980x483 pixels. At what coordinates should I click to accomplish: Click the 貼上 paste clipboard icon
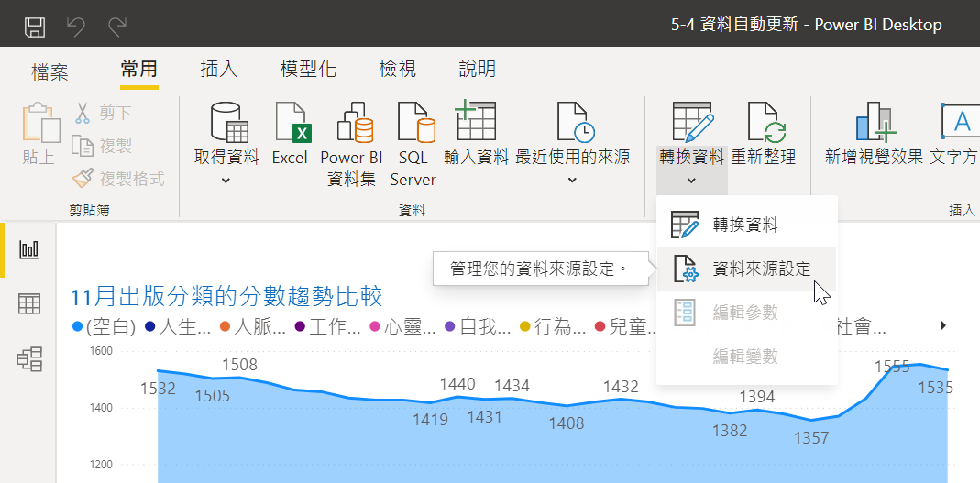pyautogui.click(x=41, y=123)
